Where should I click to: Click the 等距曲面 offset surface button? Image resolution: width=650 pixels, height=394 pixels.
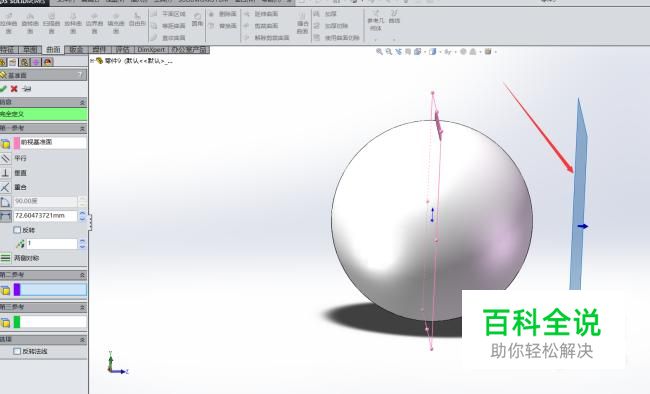(169, 26)
